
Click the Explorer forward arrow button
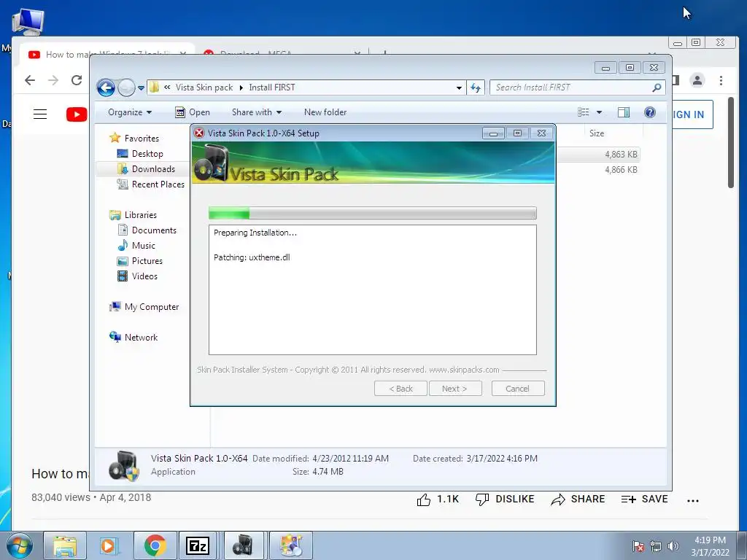click(126, 87)
